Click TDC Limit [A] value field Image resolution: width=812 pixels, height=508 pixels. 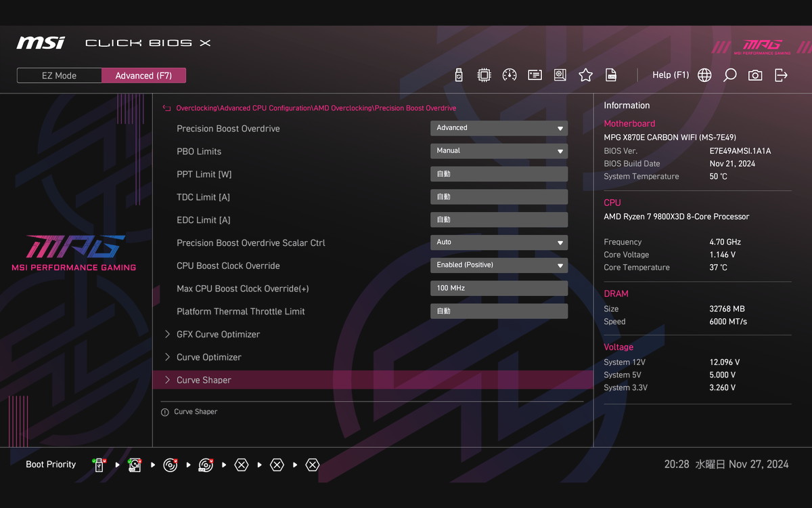tap(499, 197)
